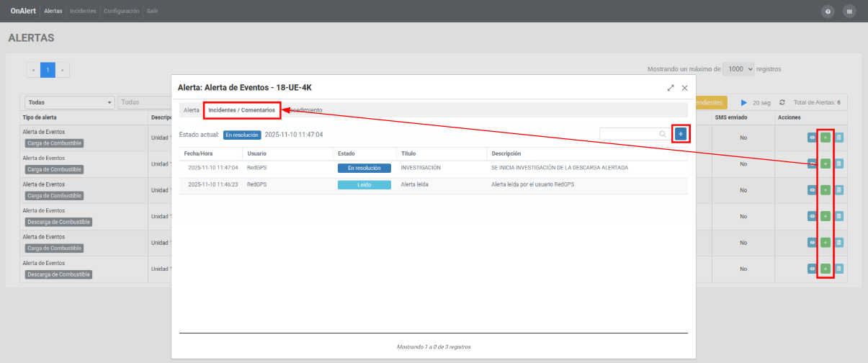This screenshot has height=363, width=868.
Task: Select the Incidentes / Comentarios tab
Action: coord(242,110)
